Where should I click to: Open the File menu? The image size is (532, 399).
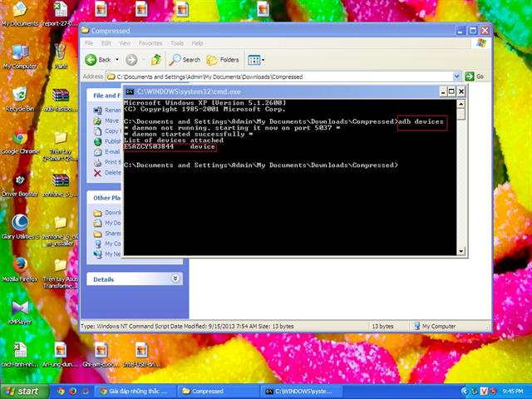89,43
